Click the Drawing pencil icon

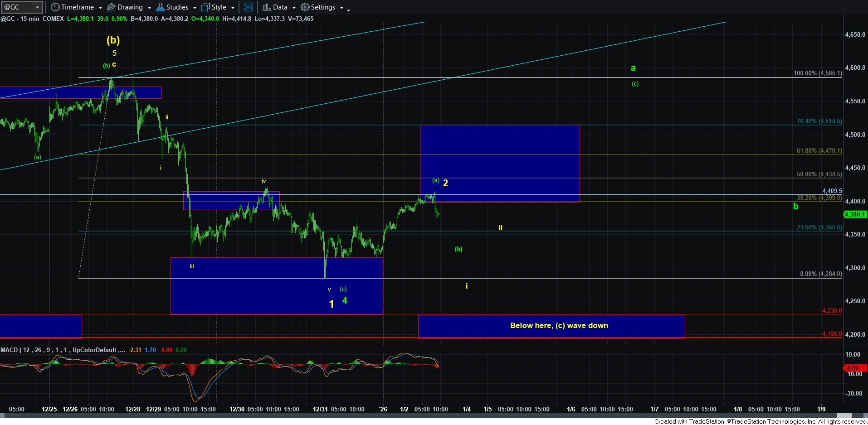111,7
